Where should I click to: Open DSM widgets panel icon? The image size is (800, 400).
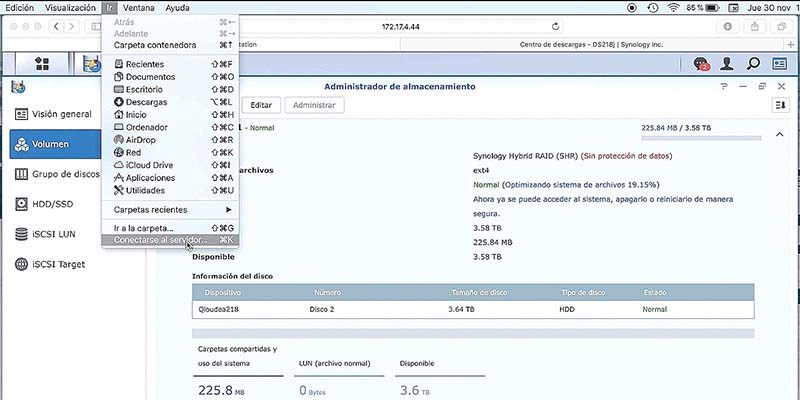(780, 64)
